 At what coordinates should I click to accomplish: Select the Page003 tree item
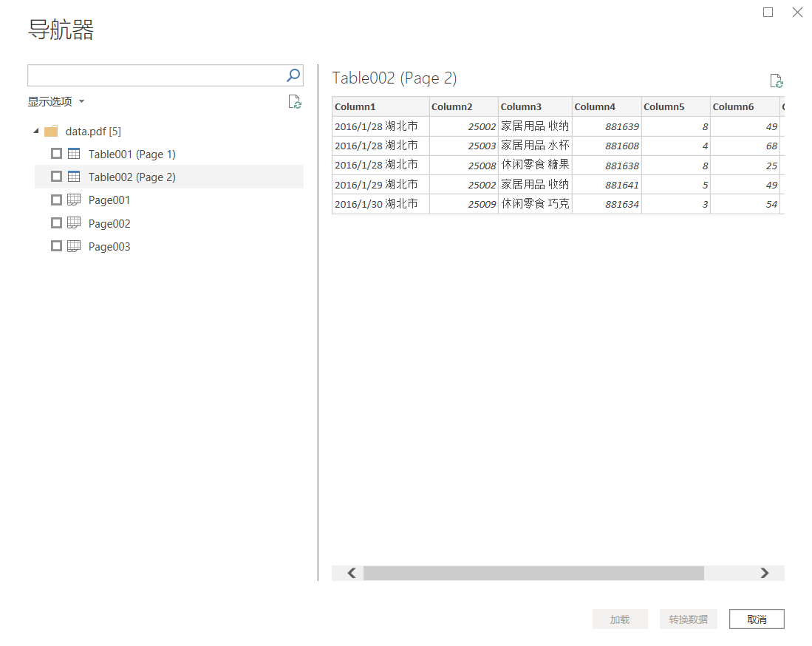(109, 247)
